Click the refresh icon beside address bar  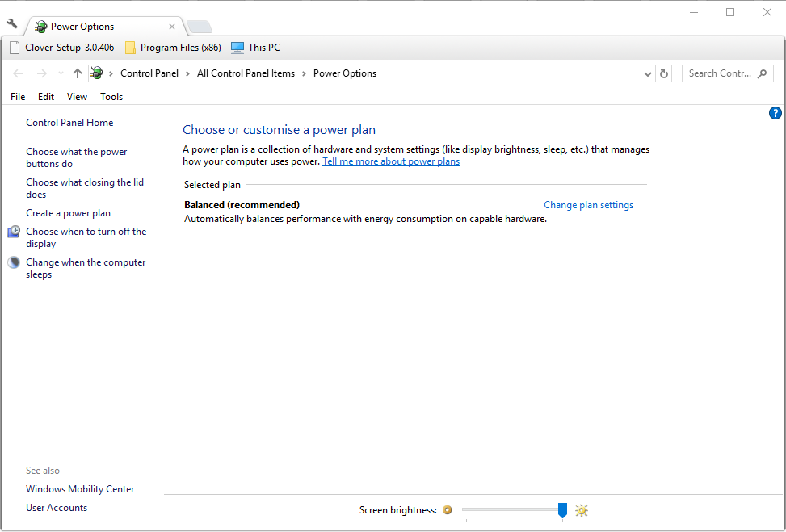coord(664,73)
